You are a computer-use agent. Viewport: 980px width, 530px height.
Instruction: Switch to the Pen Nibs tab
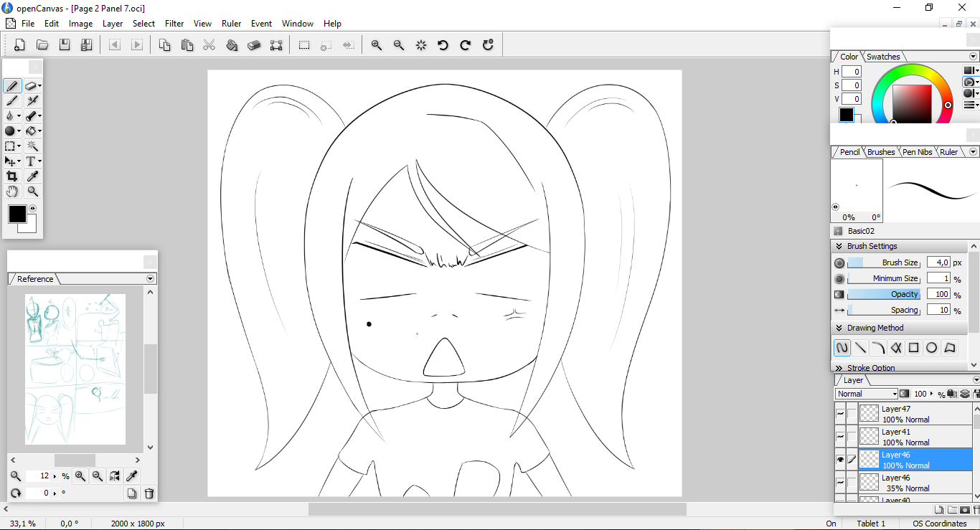[x=917, y=152]
